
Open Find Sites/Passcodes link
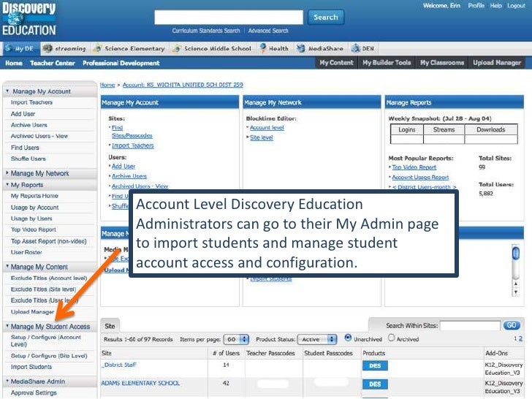pos(132,132)
